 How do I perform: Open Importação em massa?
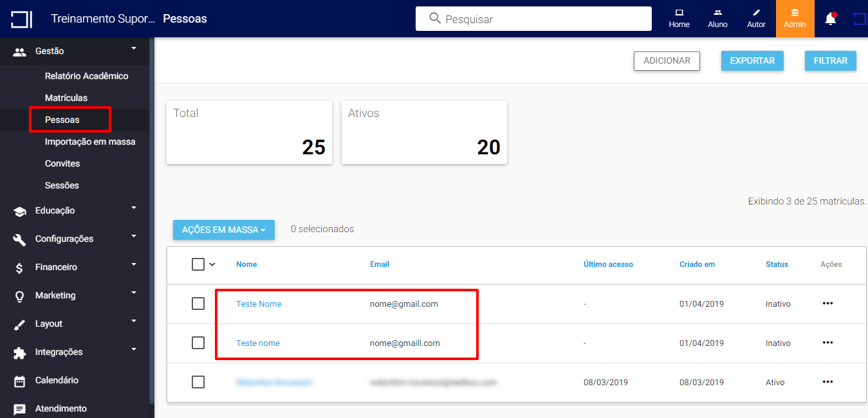coord(90,141)
